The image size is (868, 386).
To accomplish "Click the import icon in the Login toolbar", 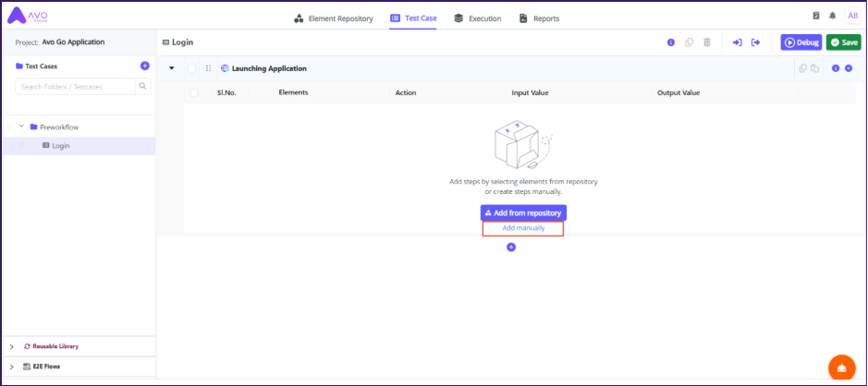I will 738,42.
